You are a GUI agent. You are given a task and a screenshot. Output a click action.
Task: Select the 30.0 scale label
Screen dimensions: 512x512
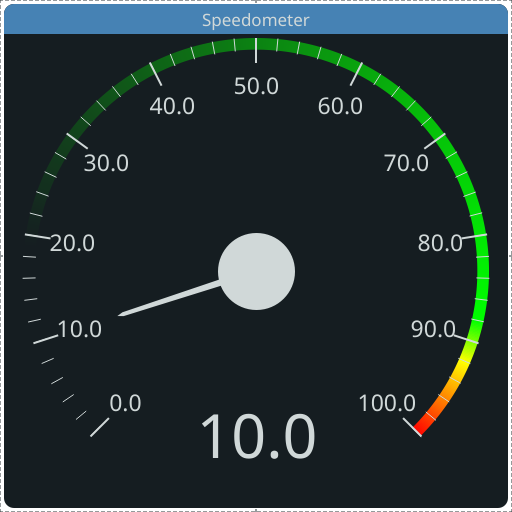pyautogui.click(x=106, y=163)
